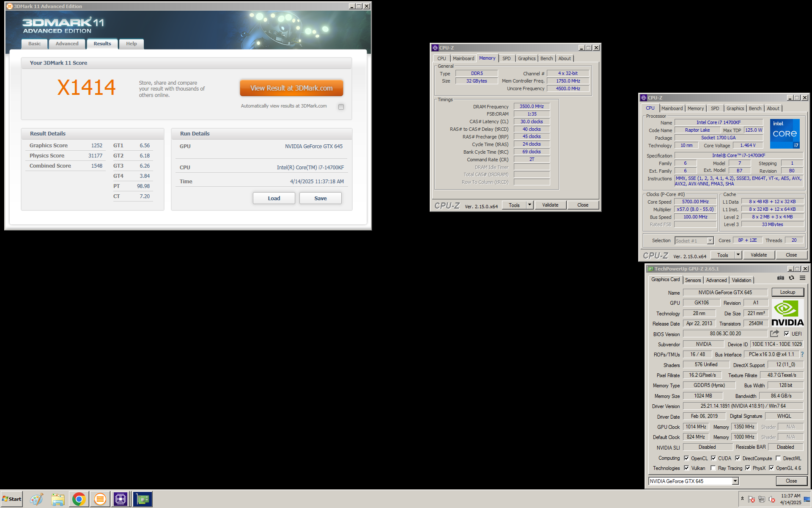Click the CPU-Z CPU window title icon
812x508 pixels.
[644, 98]
